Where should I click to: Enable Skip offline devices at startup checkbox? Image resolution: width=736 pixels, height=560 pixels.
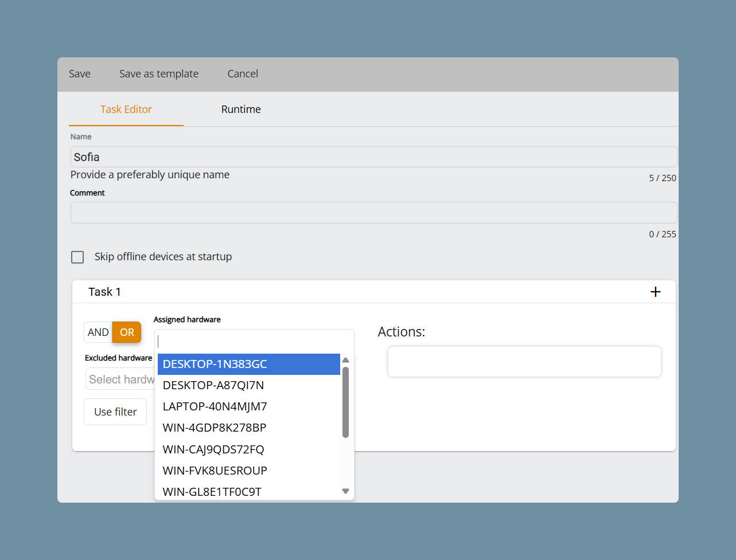click(x=77, y=257)
